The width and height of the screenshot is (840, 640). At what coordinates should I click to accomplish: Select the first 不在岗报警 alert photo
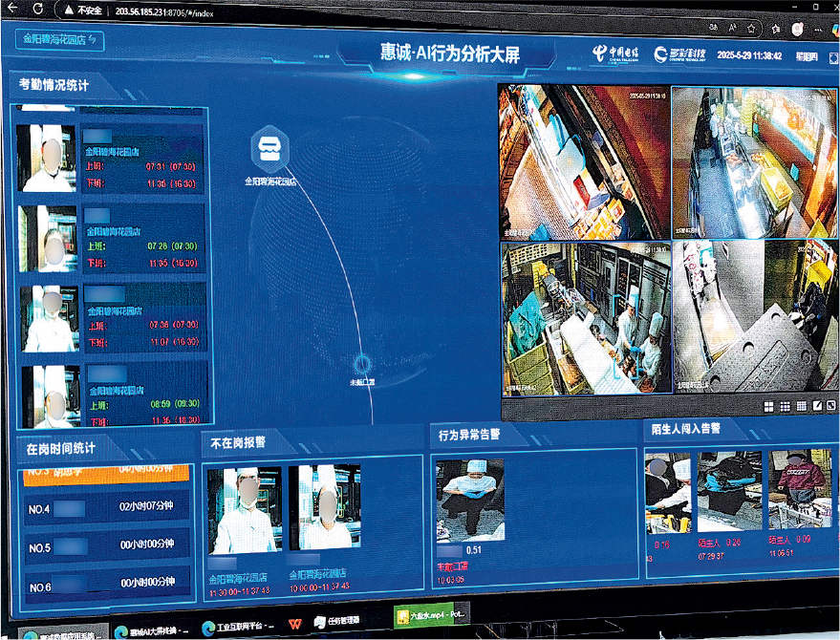pyautogui.click(x=245, y=510)
